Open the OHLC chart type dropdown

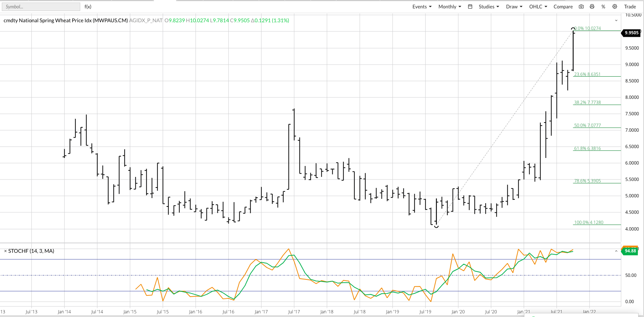pos(538,7)
